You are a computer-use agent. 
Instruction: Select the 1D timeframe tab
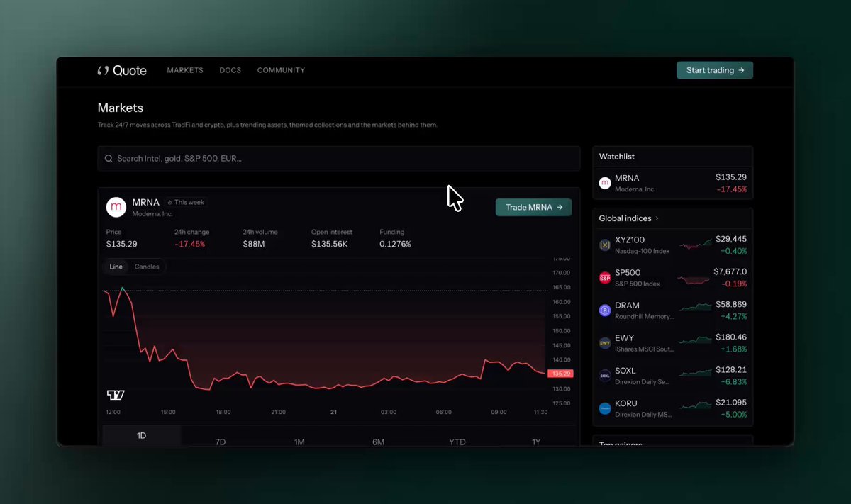click(x=142, y=436)
